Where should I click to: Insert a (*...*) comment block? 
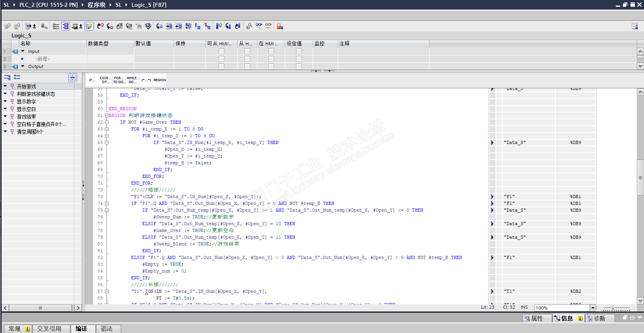(146, 80)
